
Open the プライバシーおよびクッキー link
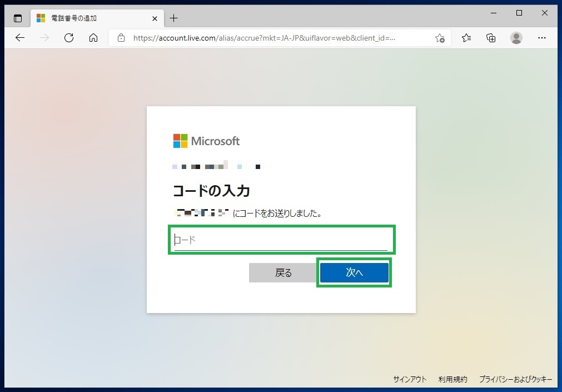(x=515, y=379)
